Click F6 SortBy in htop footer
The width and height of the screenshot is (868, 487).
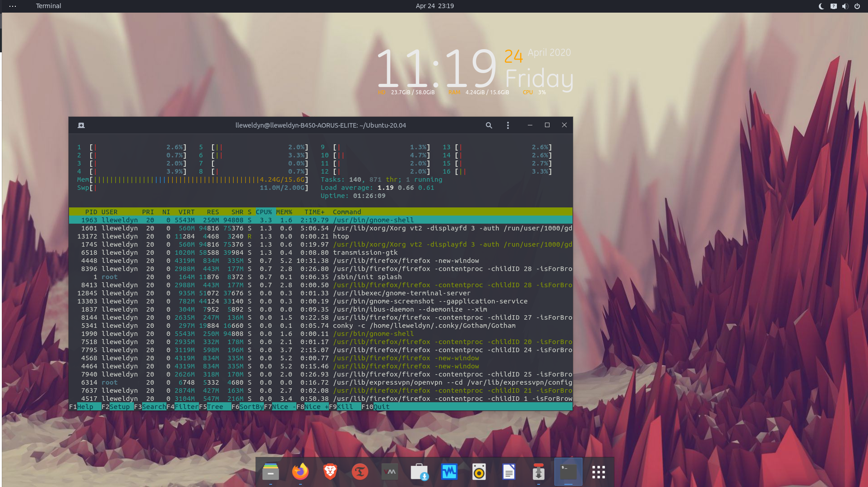[x=251, y=407]
